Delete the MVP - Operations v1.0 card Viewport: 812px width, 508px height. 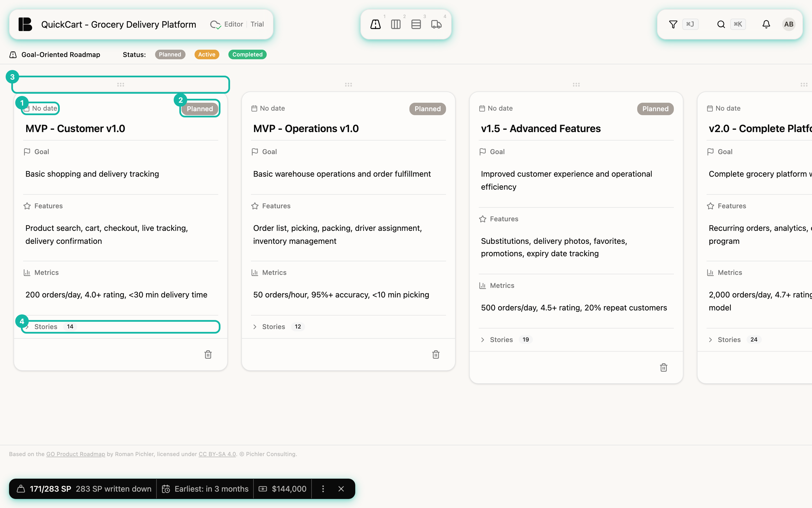tap(436, 354)
